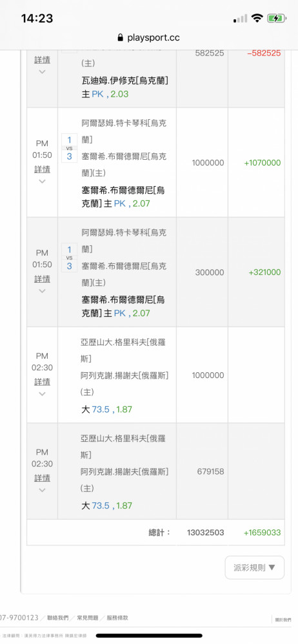298x644 pixels.
Task: Expand the chevron in the first PM 02:30 row
Action: pyautogui.click(x=42, y=394)
